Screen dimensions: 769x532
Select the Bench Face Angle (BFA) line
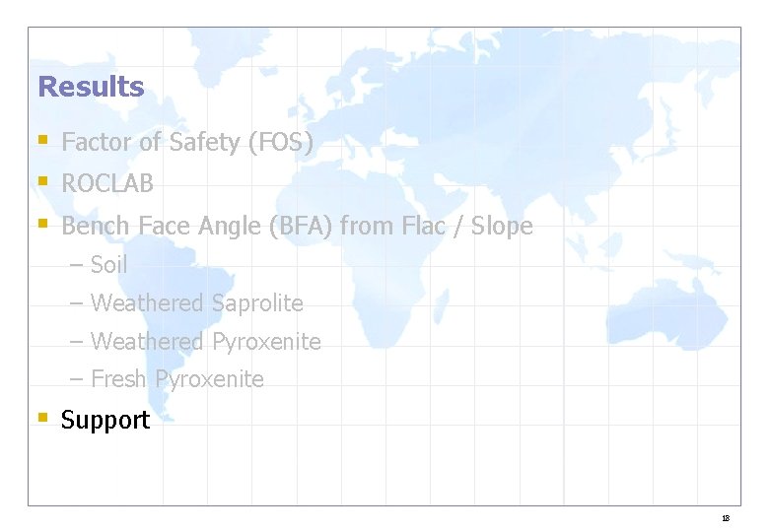296,227
